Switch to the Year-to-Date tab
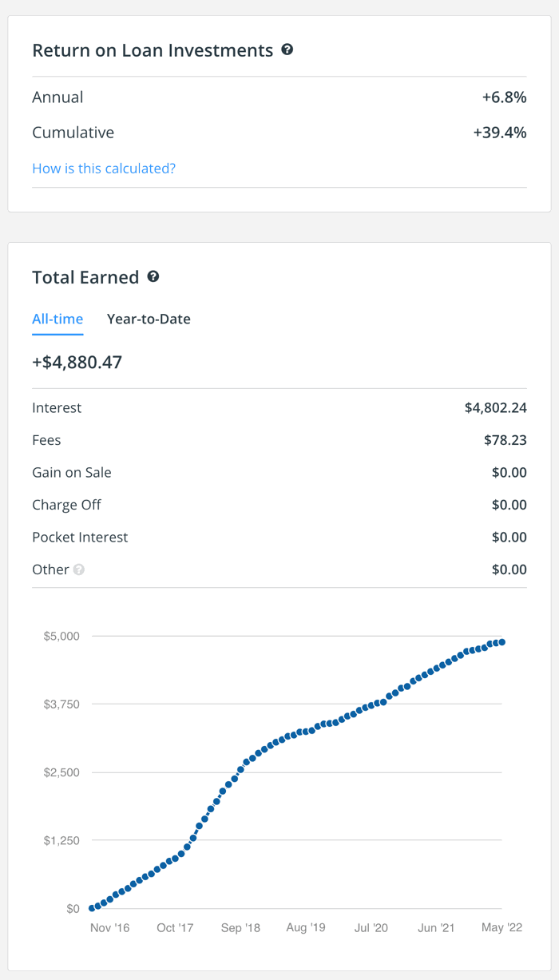This screenshot has height=980, width=559. point(149,319)
